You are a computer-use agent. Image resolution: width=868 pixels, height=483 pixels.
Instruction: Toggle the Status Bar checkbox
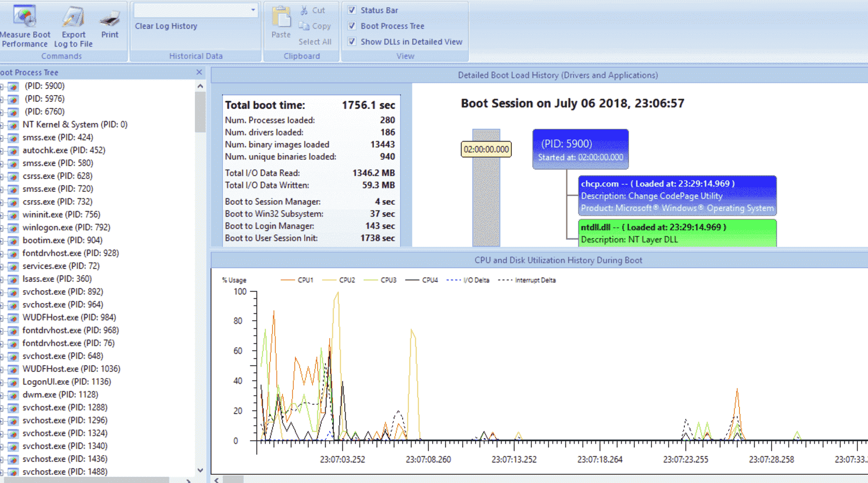pos(352,10)
